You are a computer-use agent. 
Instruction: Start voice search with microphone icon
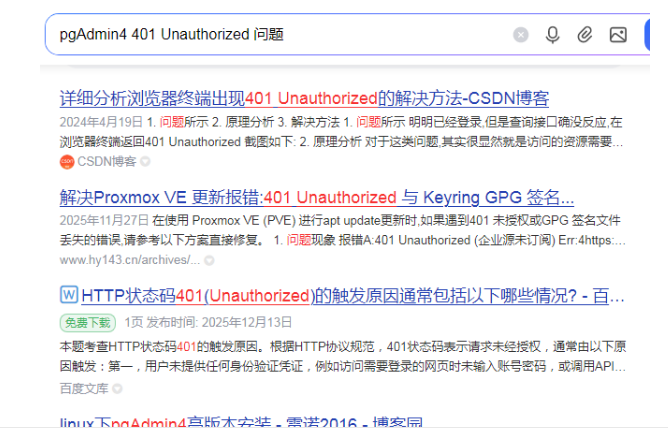pyautogui.click(x=553, y=35)
